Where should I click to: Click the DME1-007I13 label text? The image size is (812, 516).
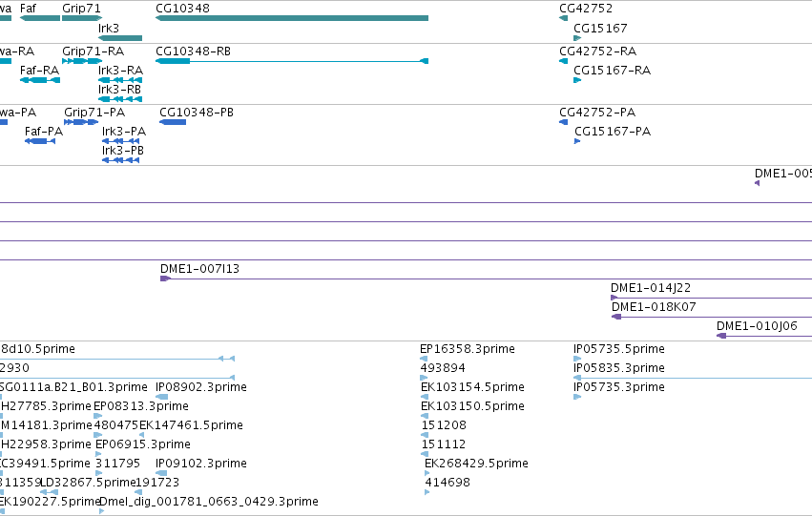pos(199,269)
